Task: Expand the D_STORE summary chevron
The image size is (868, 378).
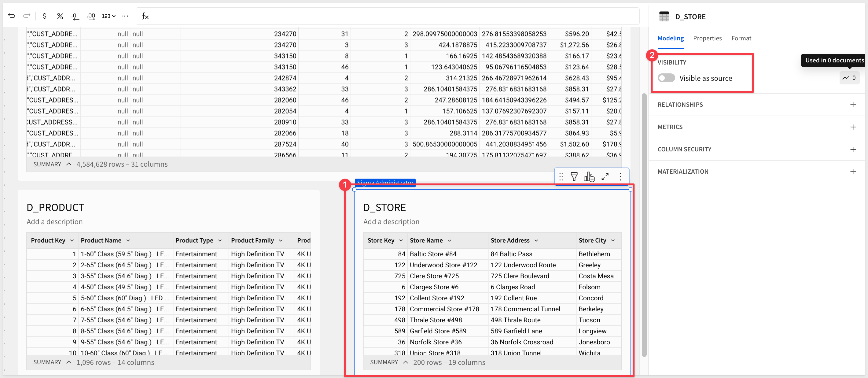Action: click(405, 362)
